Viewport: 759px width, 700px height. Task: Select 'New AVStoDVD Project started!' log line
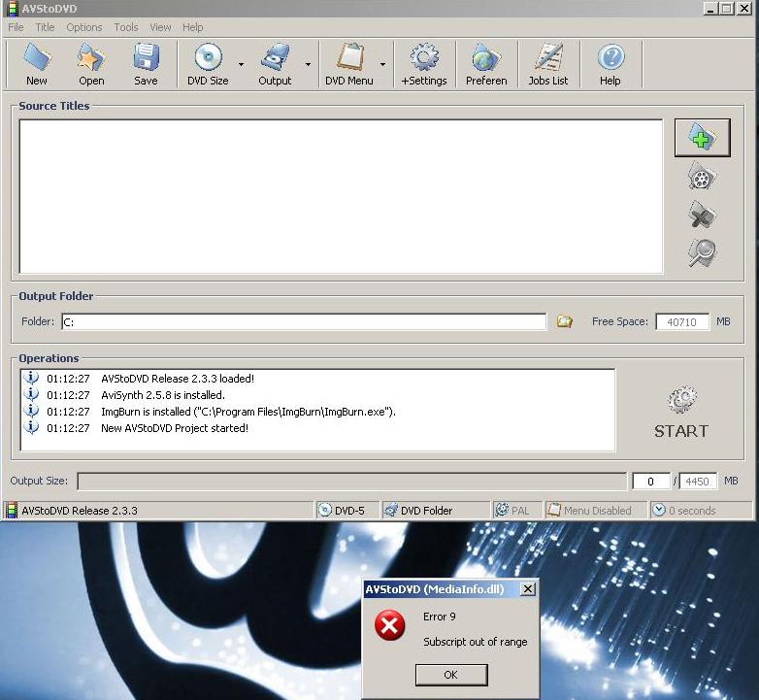(x=175, y=428)
